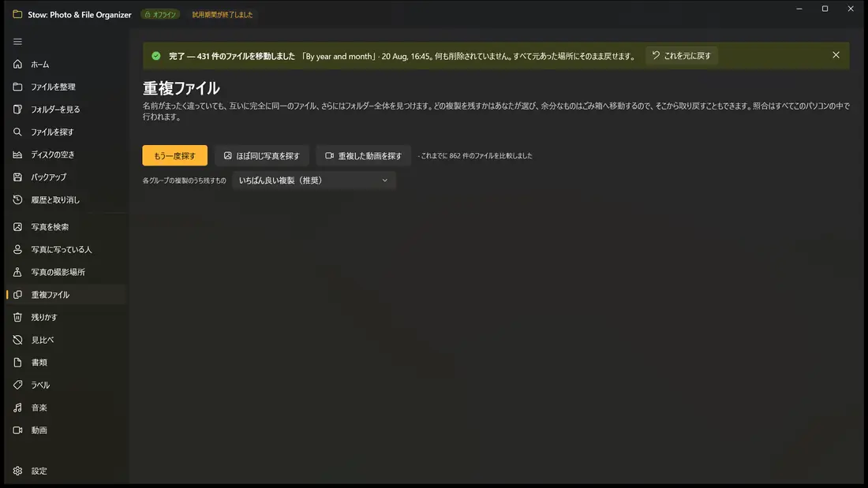Open ホーム in the sidebar
868x488 pixels.
66,64
